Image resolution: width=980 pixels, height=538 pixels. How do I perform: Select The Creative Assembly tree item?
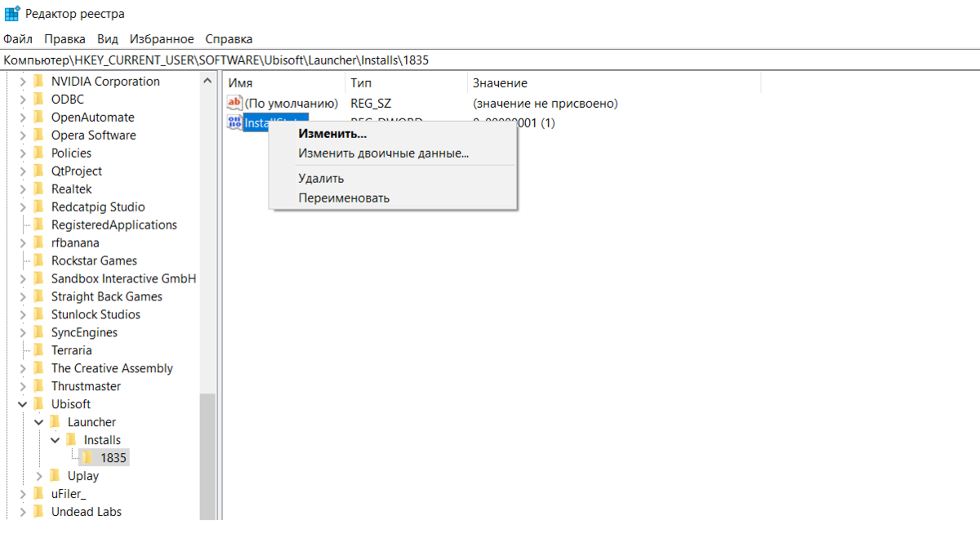(x=112, y=368)
